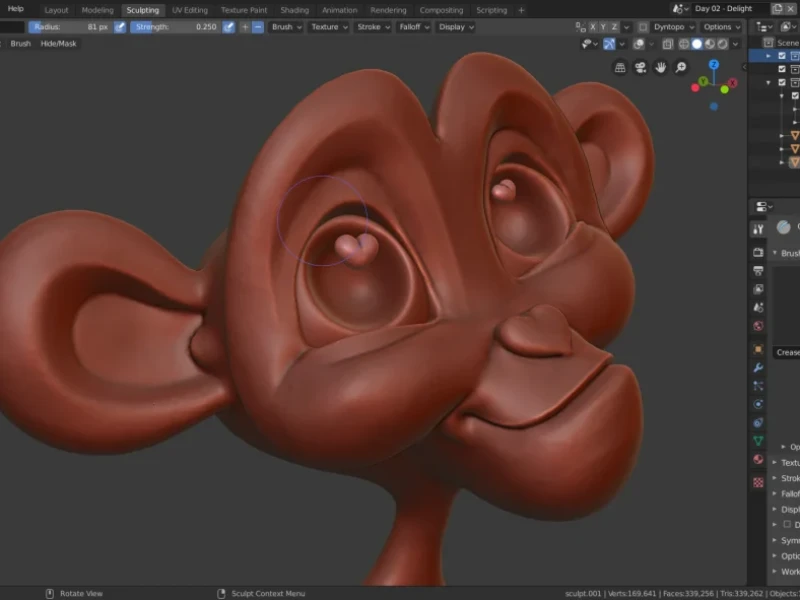Switch to material preview shading

click(710, 44)
